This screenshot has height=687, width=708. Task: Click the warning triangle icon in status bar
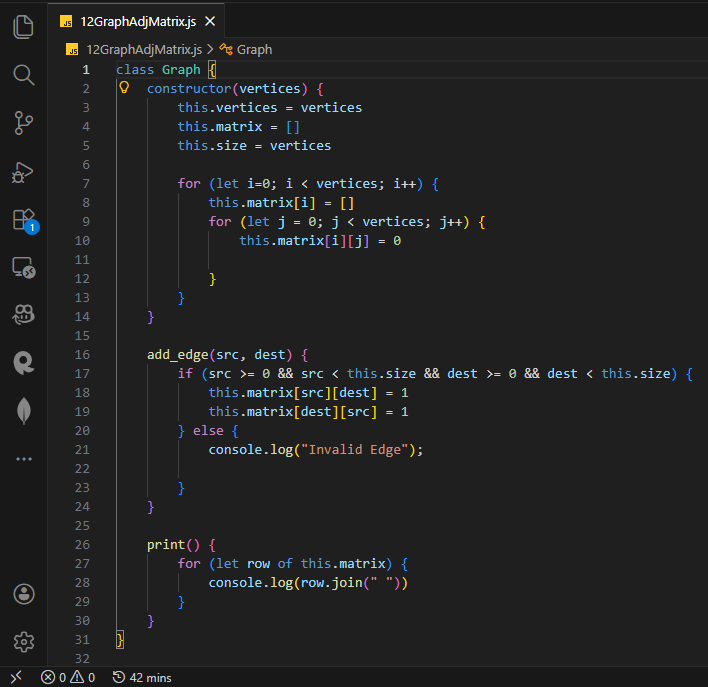77,677
